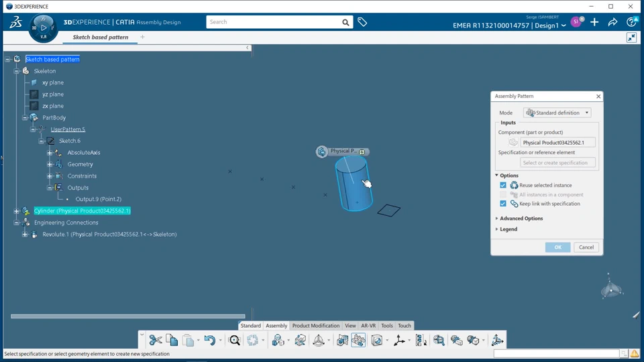Expand the Legend section
The image size is (644, 362).
tap(496, 229)
